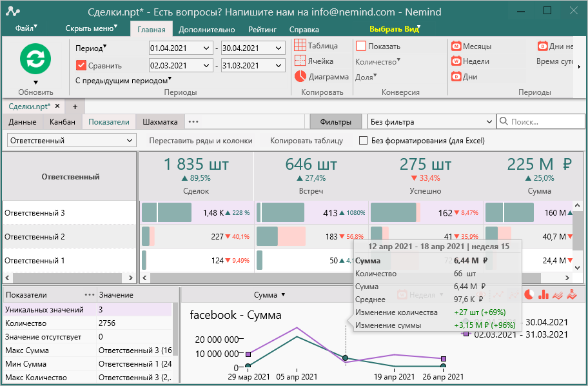
Task: Enable the Показать conversion checkbox
Action: tap(361, 46)
